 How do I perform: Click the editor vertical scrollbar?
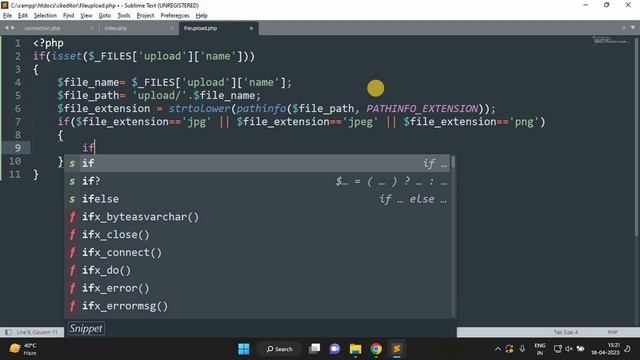636,137
